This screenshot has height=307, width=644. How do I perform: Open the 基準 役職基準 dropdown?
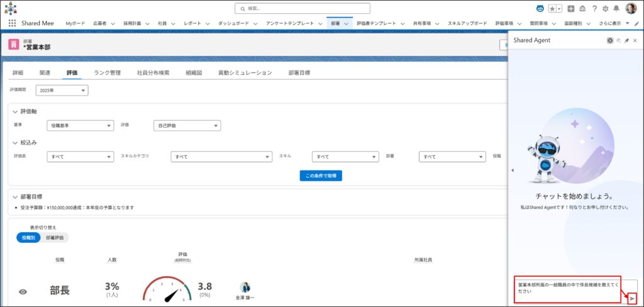(x=80, y=125)
